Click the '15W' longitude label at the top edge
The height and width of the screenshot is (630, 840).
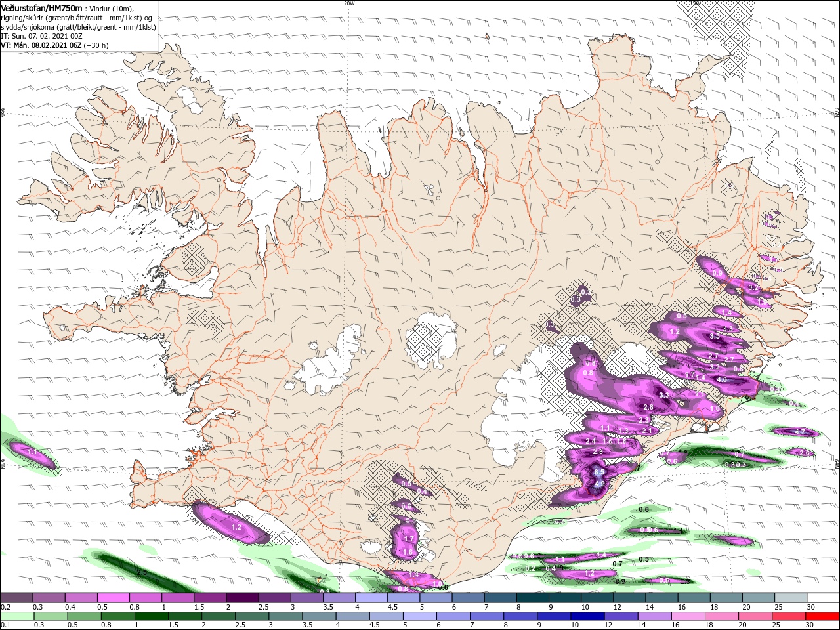coord(696,3)
